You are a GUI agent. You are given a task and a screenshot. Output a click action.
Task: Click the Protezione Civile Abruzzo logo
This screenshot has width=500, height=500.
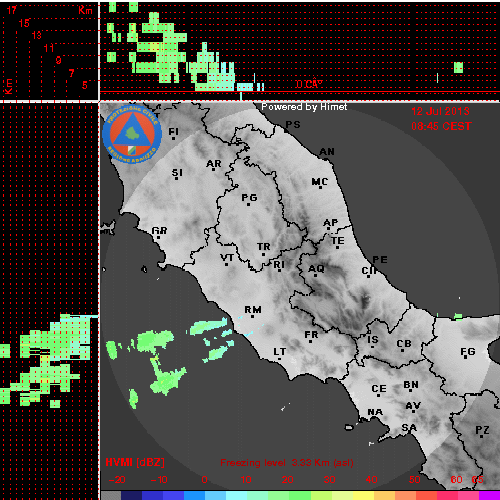132,135
